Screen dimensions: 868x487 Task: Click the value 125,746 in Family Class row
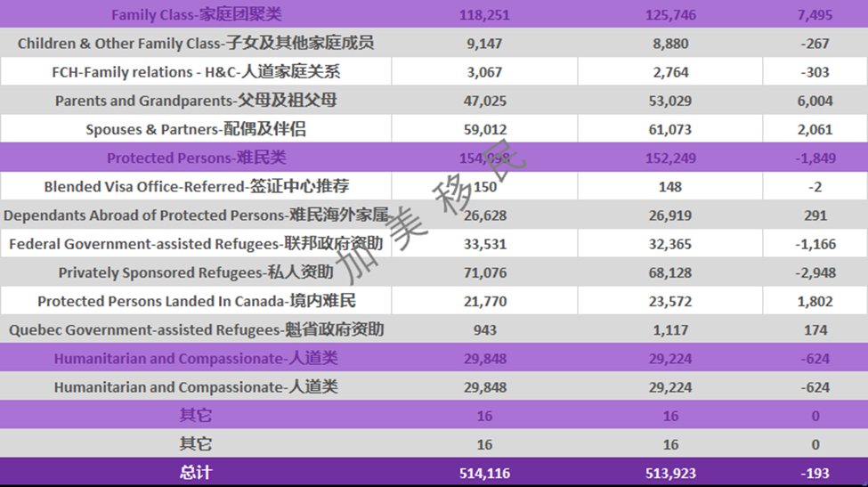coord(670,15)
